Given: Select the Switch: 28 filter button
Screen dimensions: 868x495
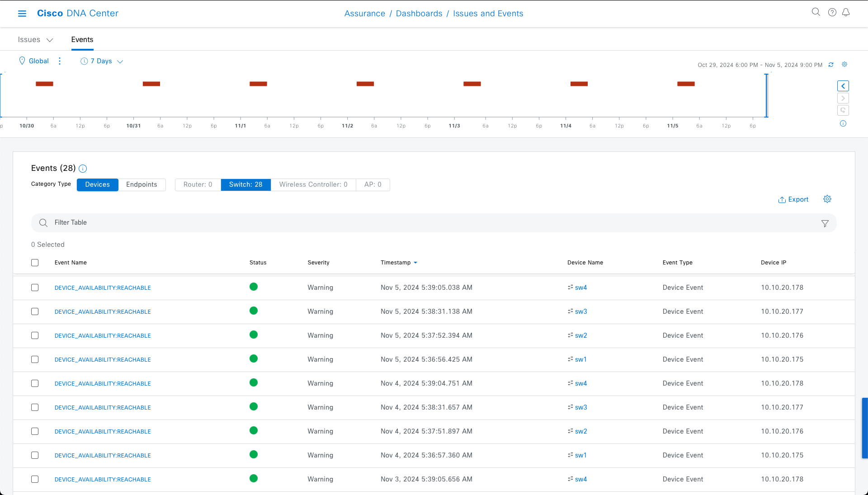Looking at the screenshot, I should tap(245, 184).
